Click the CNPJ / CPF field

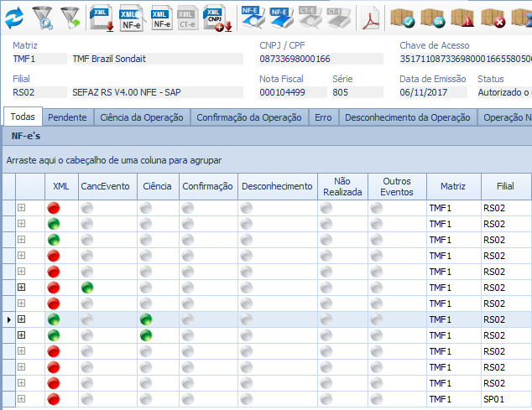333,59
